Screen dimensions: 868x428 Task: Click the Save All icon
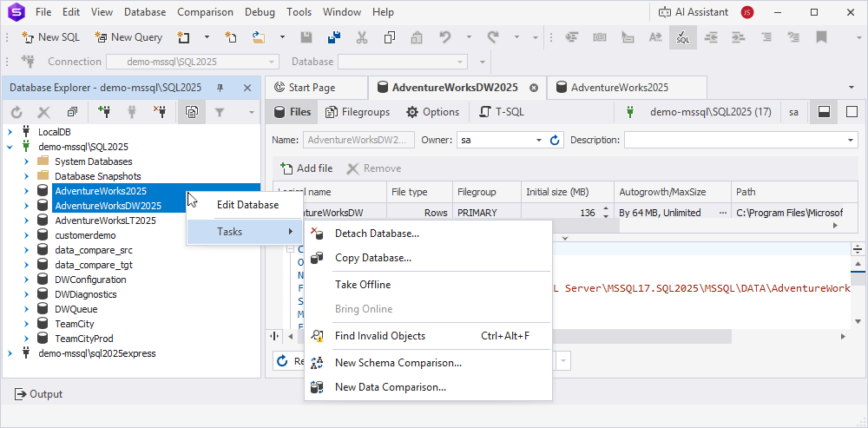pyautogui.click(x=334, y=37)
